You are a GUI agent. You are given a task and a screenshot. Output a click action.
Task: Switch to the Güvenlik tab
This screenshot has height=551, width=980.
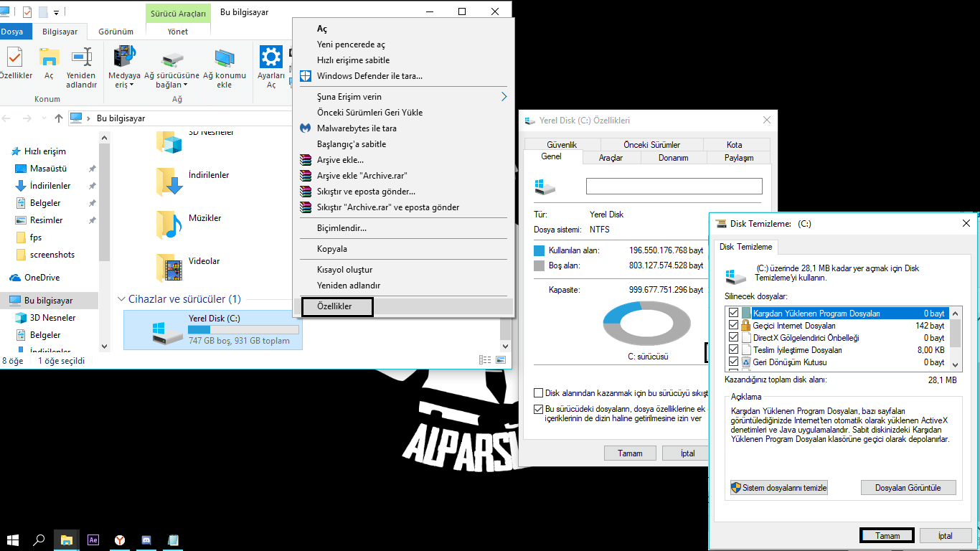click(562, 144)
